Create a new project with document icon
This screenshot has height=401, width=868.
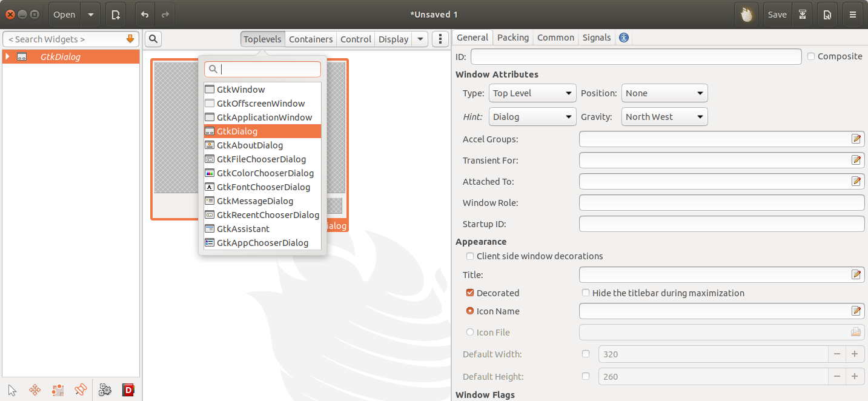coord(116,15)
